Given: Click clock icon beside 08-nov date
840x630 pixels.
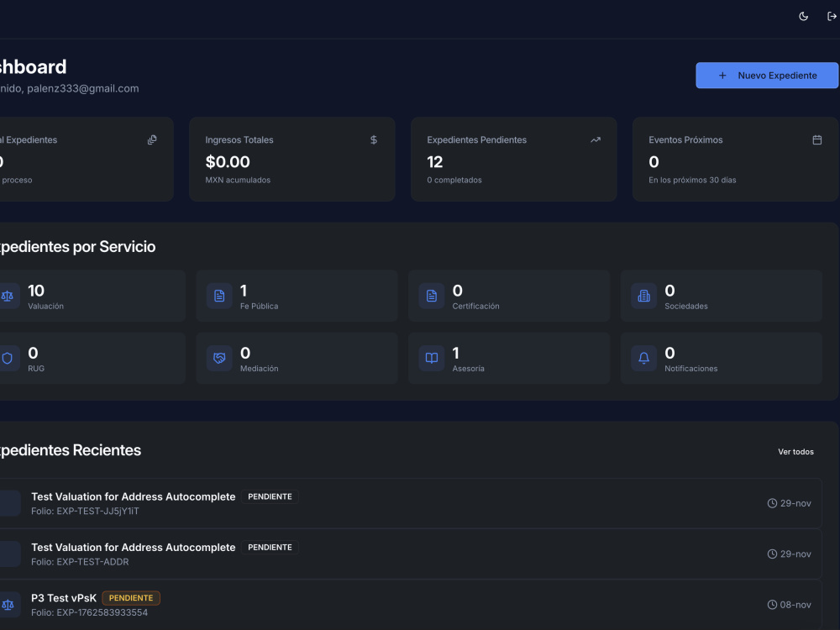Looking at the screenshot, I should tap(772, 605).
